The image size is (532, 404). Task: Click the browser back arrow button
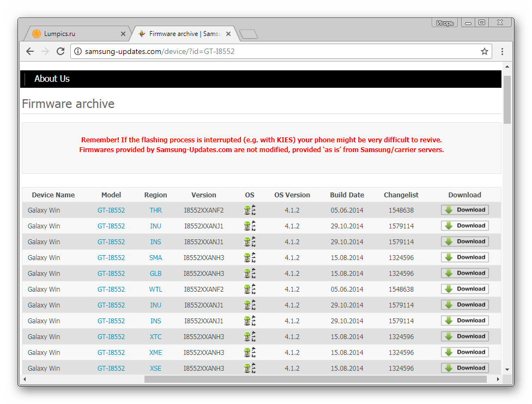[30, 51]
